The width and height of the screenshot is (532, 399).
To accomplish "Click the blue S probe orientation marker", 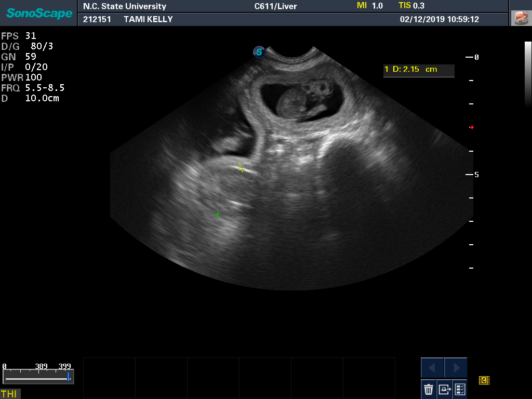I will pyautogui.click(x=259, y=52).
